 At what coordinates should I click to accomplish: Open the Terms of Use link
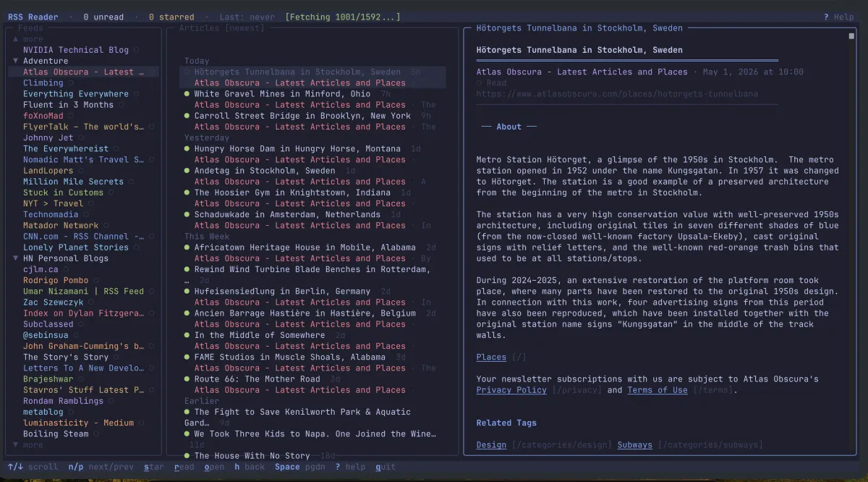tap(658, 390)
